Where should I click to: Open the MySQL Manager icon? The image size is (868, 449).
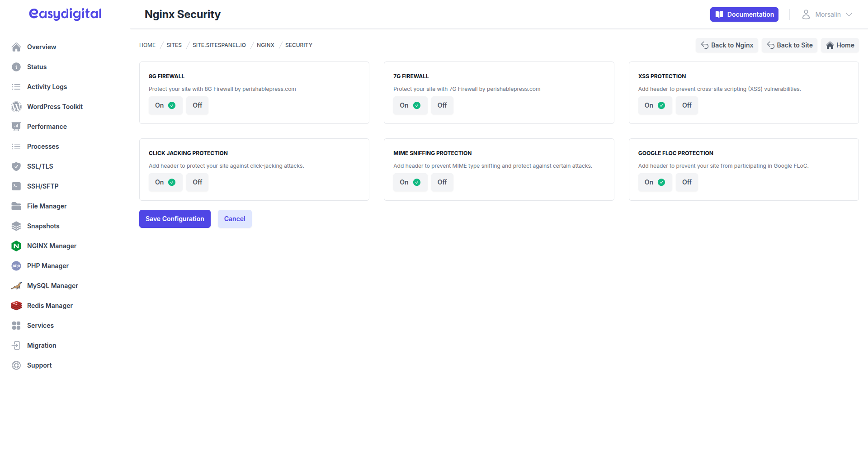(x=16, y=285)
